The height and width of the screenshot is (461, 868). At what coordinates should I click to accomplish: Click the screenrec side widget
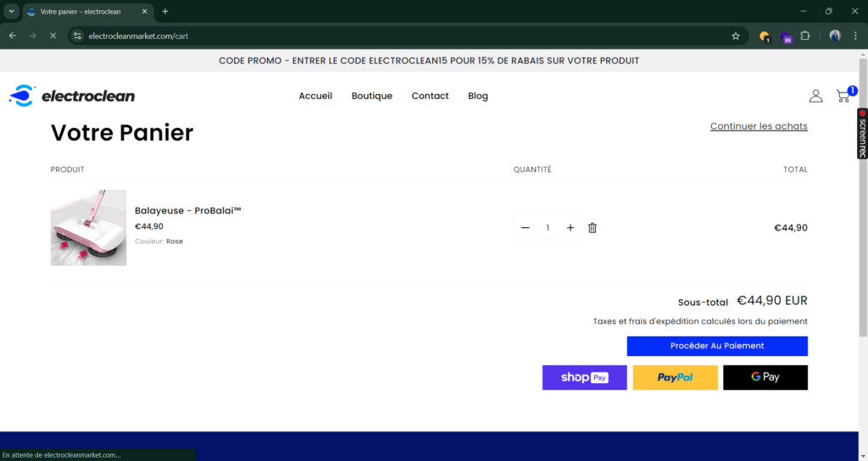pos(862,133)
